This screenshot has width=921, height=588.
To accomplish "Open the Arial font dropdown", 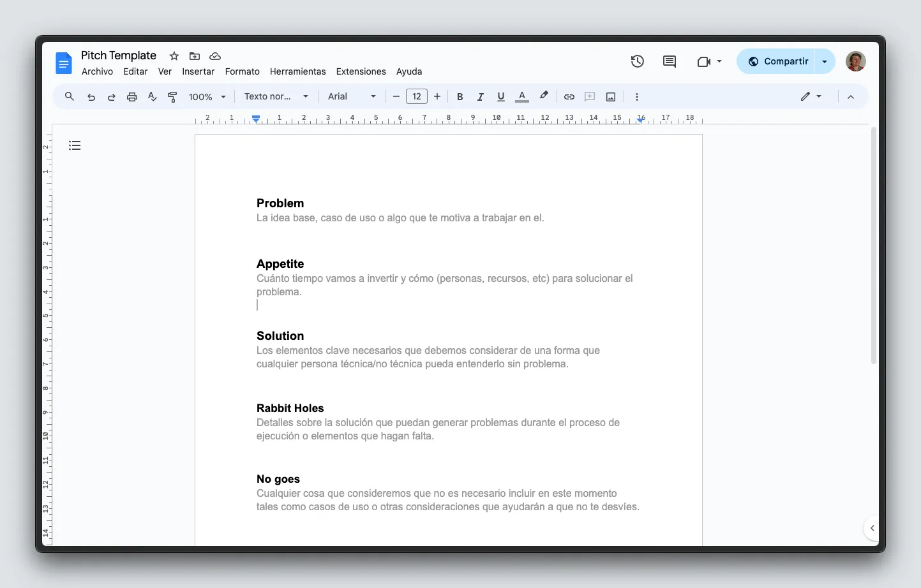I will click(x=350, y=96).
